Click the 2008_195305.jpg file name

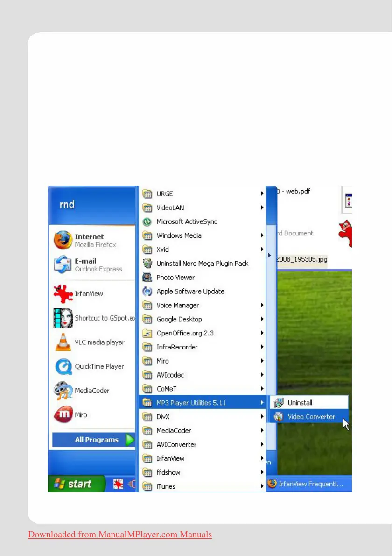(302, 259)
